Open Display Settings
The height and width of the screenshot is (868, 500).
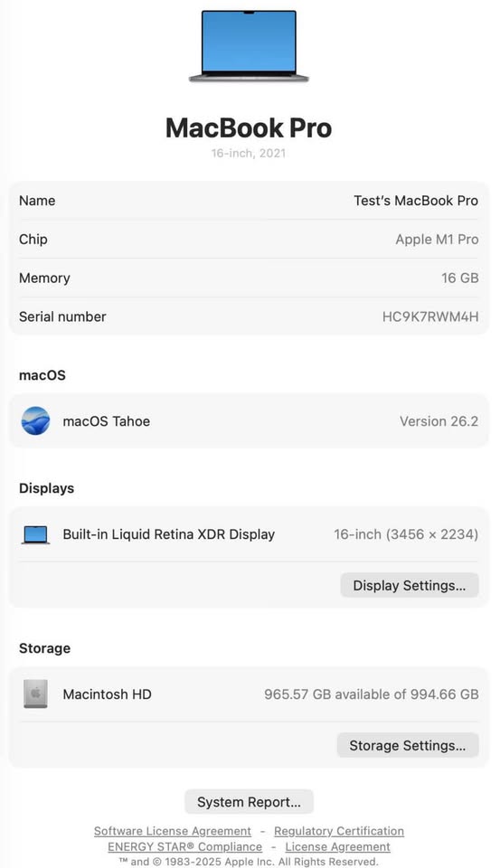pos(410,585)
